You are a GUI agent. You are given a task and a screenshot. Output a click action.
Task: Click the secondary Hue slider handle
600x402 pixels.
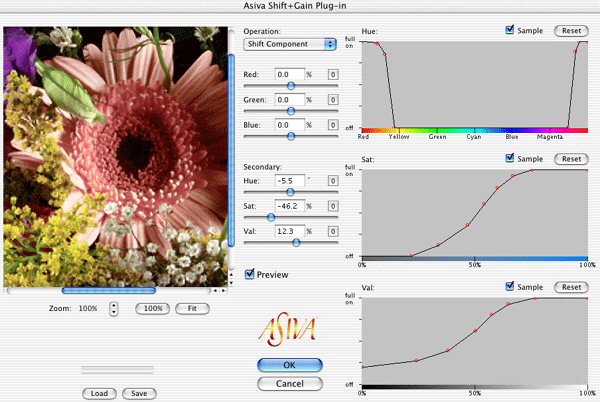point(290,191)
